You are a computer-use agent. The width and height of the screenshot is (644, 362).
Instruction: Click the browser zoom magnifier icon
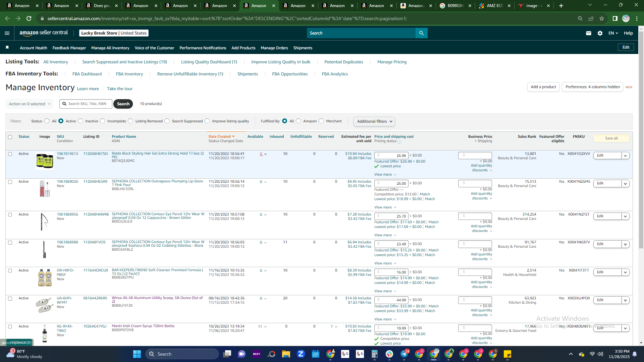(x=580, y=18)
